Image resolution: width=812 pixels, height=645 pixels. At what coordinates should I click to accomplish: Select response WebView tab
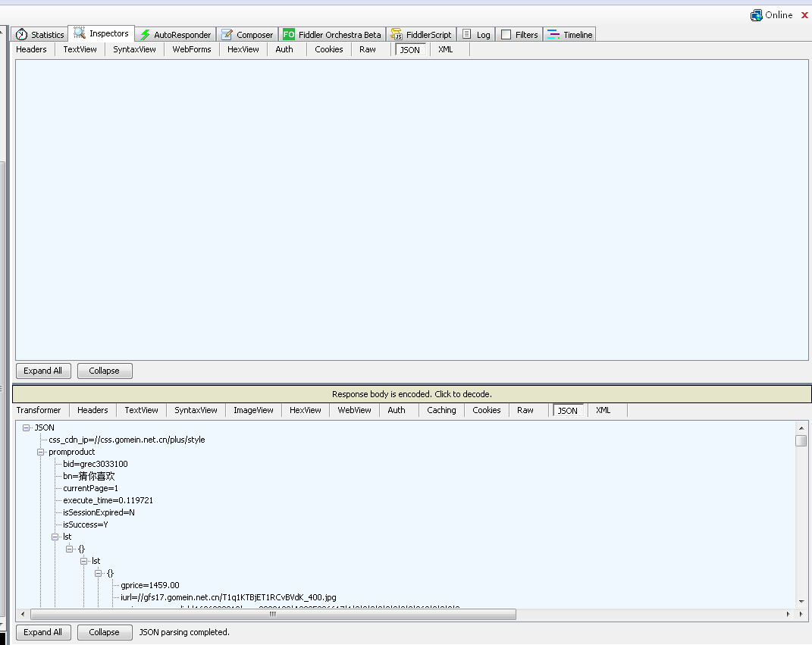point(354,410)
